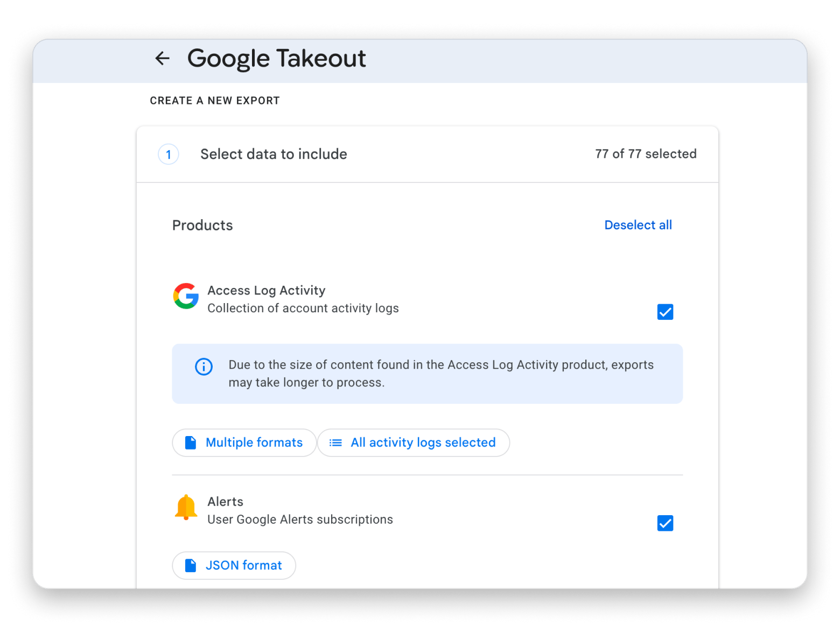Click the info icon in the blue notice
The width and height of the screenshot is (840, 632).
pyautogui.click(x=204, y=367)
